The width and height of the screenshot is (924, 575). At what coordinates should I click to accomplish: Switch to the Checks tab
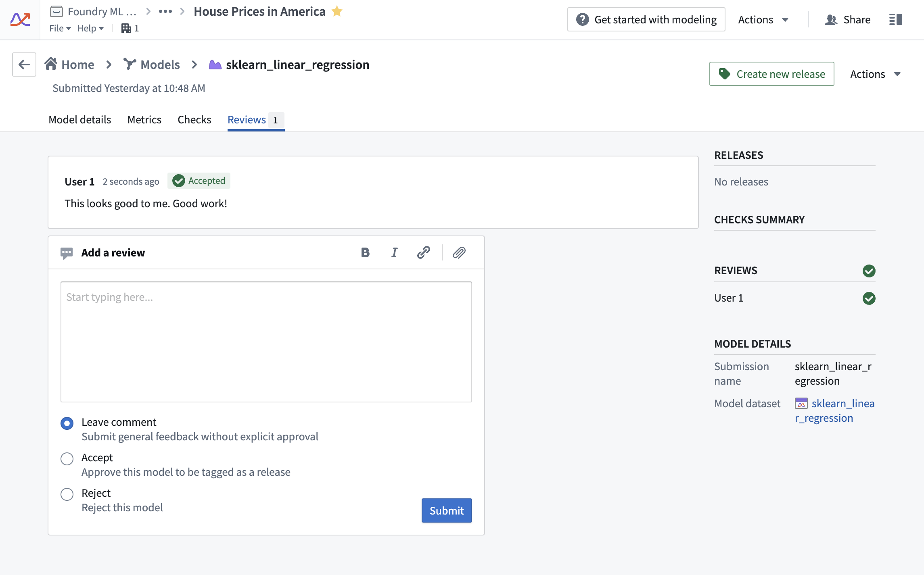coord(194,120)
